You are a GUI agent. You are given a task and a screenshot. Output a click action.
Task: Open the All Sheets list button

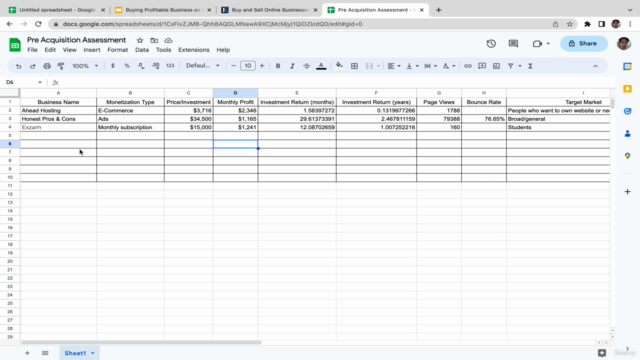[45, 353]
